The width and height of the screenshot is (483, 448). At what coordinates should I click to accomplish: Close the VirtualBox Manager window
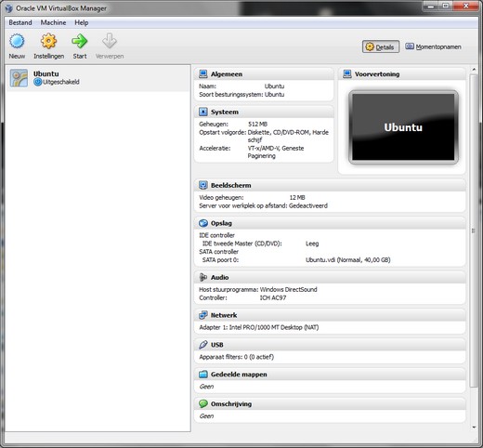tap(466, 6)
